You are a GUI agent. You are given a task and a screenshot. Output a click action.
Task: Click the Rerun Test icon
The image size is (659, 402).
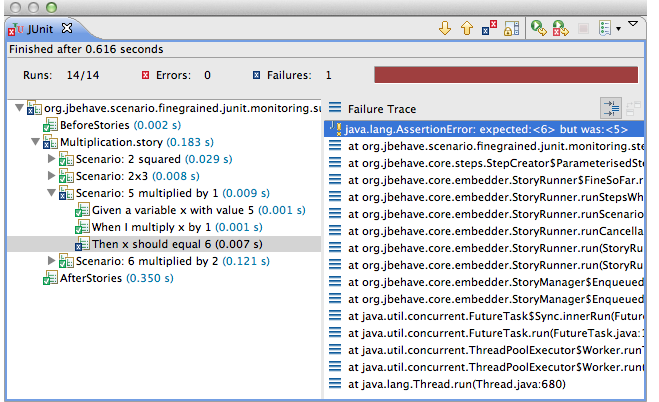(538, 29)
